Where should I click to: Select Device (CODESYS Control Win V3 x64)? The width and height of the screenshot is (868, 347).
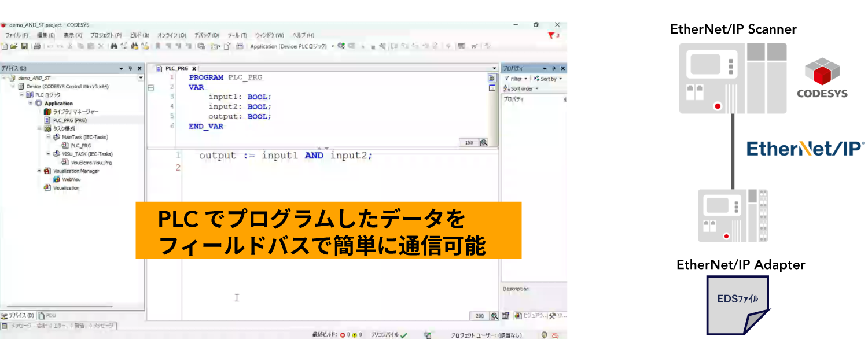pyautogui.click(x=67, y=86)
